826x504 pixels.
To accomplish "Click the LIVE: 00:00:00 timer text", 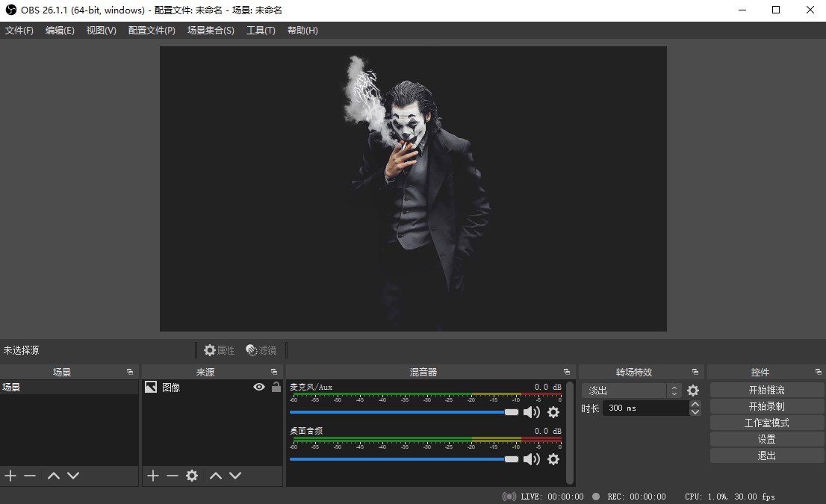I will coord(552,497).
